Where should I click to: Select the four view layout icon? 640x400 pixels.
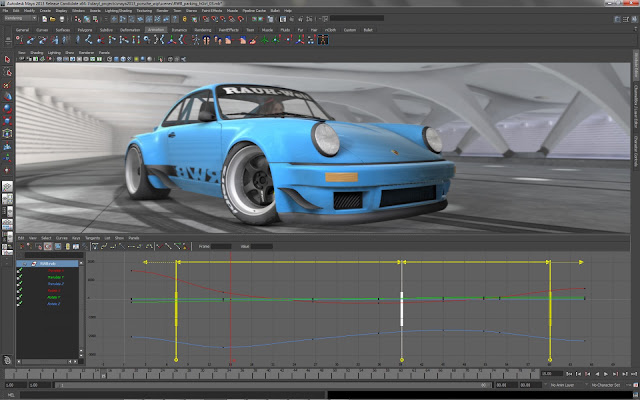point(7,199)
